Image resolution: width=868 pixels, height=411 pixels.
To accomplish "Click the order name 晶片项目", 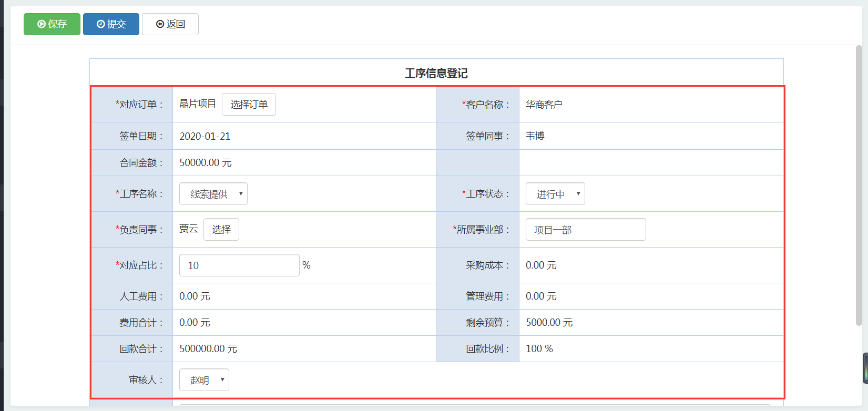I will tap(197, 104).
